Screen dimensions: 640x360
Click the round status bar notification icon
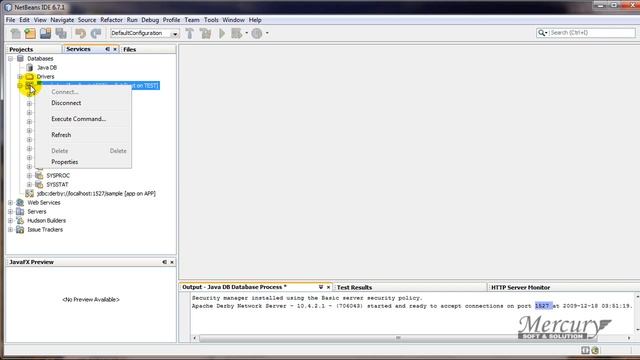(595, 350)
